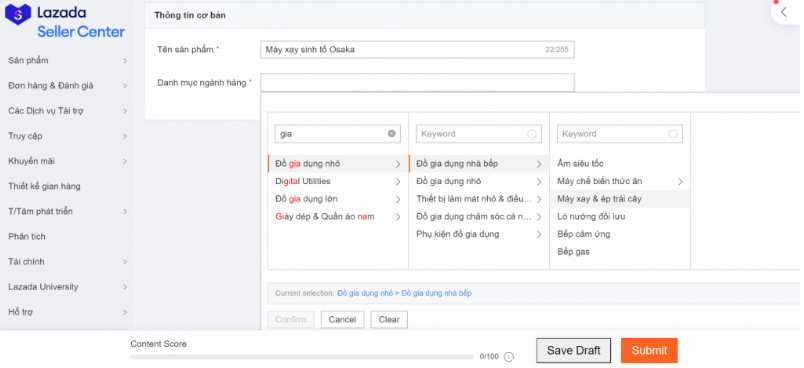Click the Clear button
The height and width of the screenshot is (368, 804).
389,319
